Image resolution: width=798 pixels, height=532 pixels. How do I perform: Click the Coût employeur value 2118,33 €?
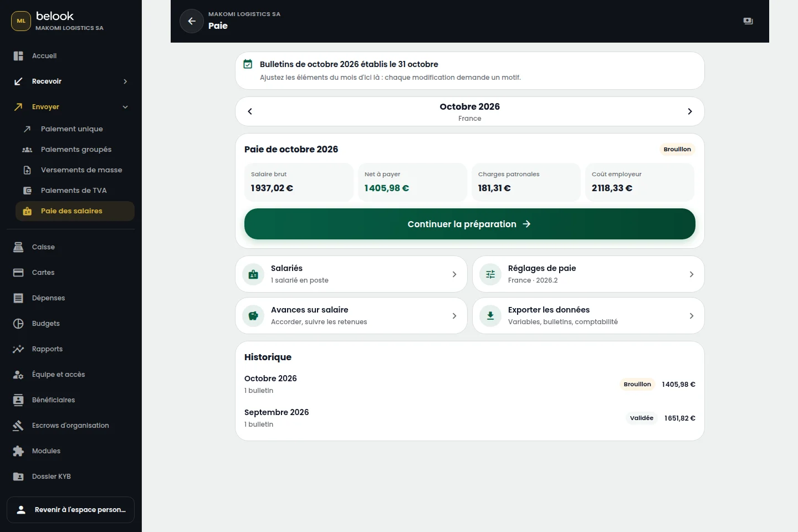coord(612,188)
